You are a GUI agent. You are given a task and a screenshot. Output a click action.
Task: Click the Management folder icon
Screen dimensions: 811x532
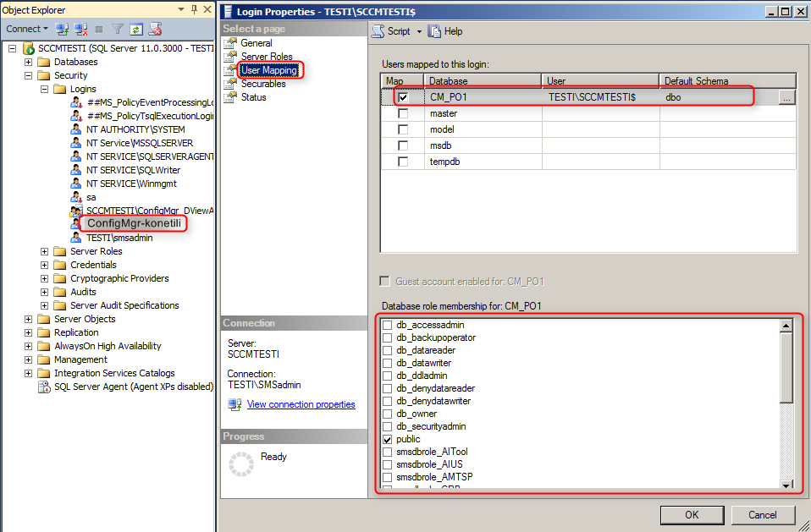(45, 359)
